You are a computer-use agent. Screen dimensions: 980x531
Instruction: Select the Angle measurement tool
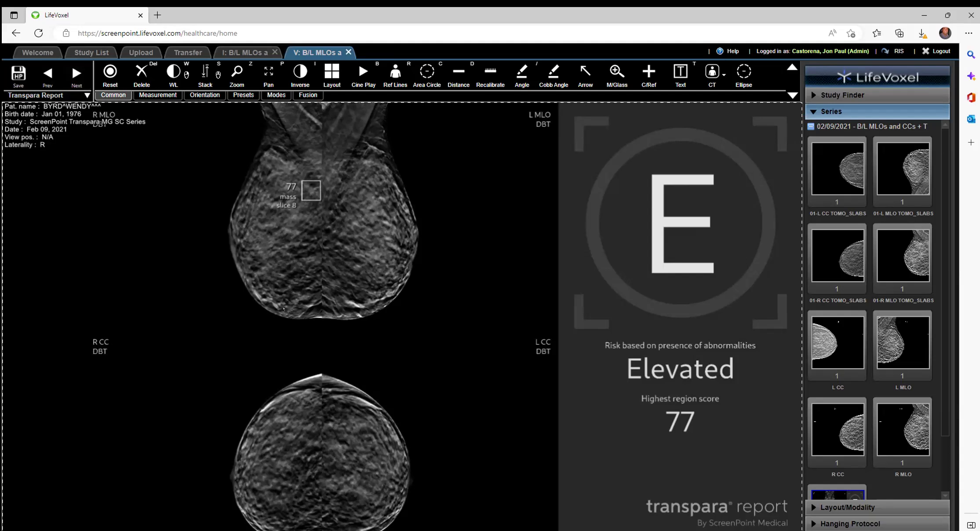[x=522, y=76]
